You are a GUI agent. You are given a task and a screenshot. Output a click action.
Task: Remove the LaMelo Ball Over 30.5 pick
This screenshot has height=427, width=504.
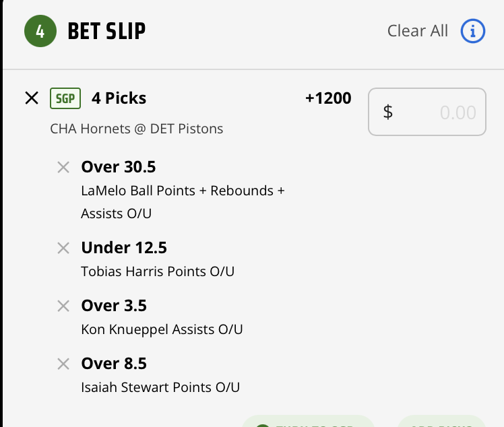[63, 167]
